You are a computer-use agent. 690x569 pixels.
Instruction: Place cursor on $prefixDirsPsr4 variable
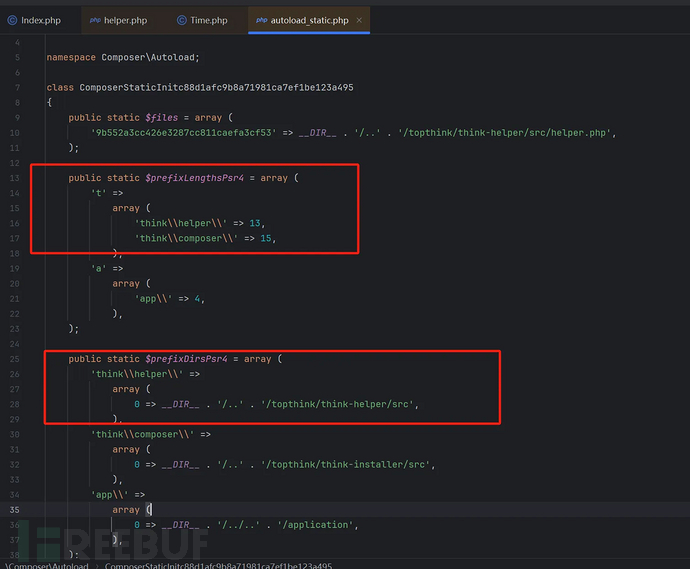193,358
